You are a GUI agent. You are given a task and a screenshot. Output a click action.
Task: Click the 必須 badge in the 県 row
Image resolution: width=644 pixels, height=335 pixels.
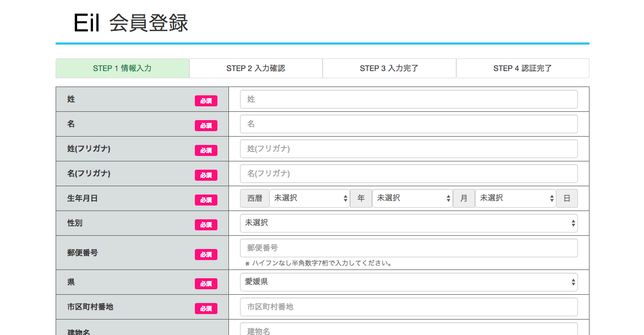(206, 284)
